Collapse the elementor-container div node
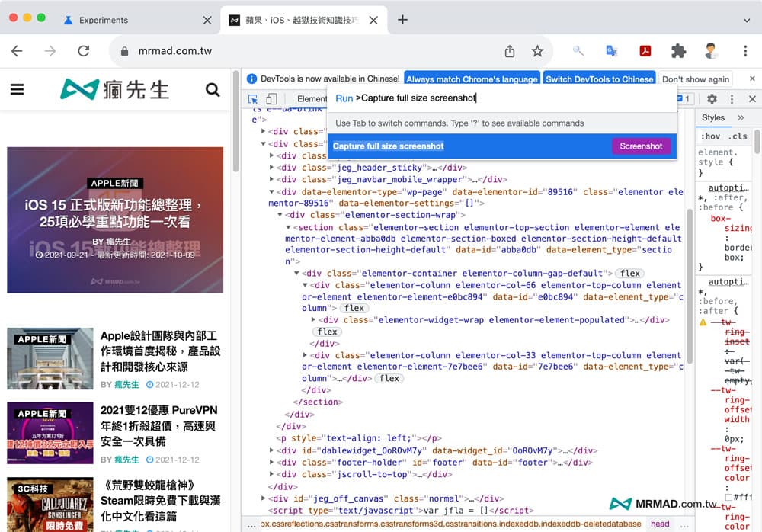This screenshot has width=762, height=532. (296, 274)
